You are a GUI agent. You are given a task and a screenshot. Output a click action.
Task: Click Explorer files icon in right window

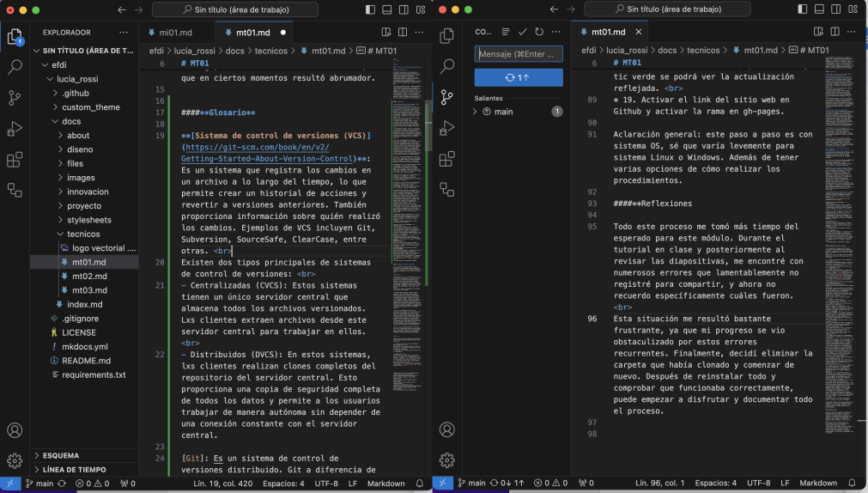pos(446,35)
